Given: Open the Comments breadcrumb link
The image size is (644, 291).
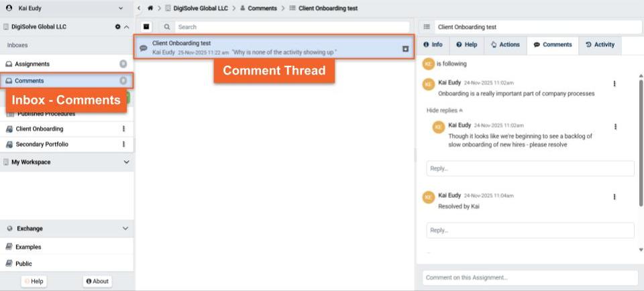Looking at the screenshot, I should point(262,8).
